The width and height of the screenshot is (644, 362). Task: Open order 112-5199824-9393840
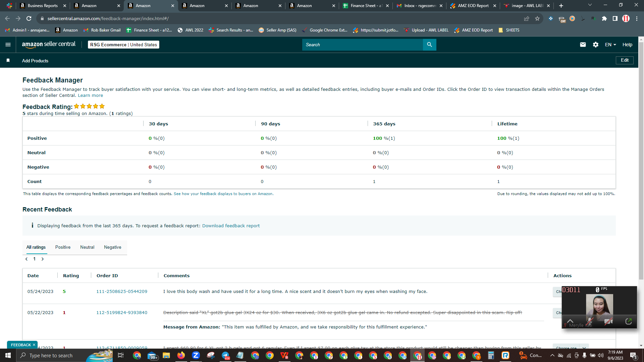[x=122, y=313]
